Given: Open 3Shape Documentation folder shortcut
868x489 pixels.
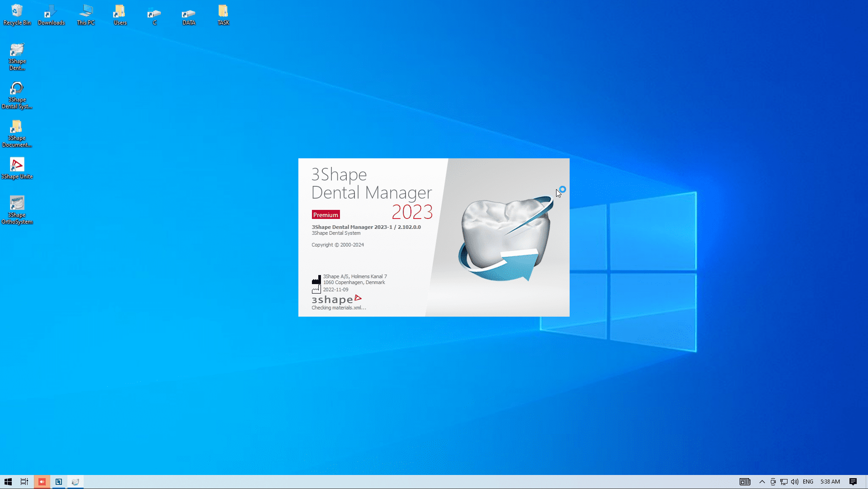Looking at the screenshot, I should [17, 133].
